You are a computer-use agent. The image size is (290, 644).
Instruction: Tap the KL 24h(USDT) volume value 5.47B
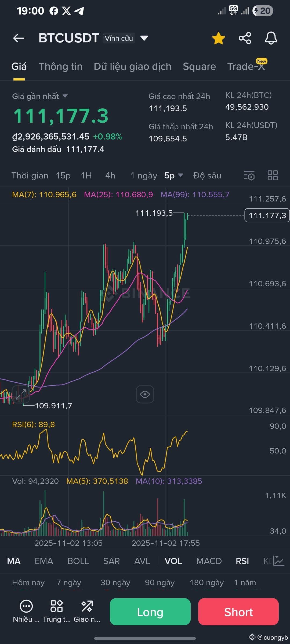click(x=236, y=137)
